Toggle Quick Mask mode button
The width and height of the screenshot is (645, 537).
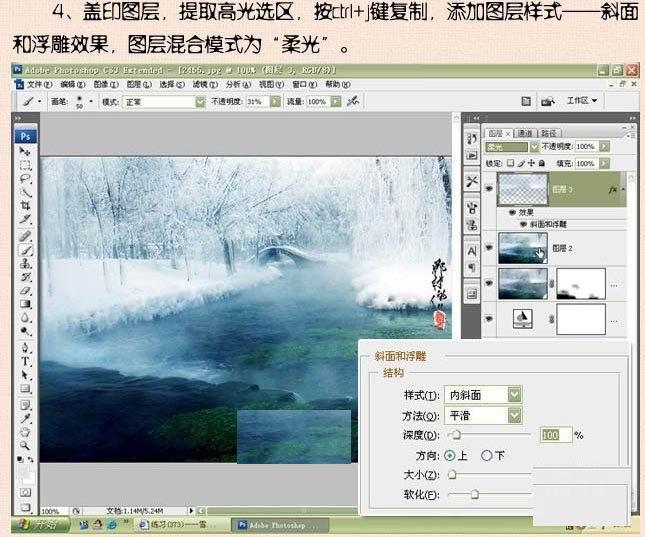click(x=25, y=492)
